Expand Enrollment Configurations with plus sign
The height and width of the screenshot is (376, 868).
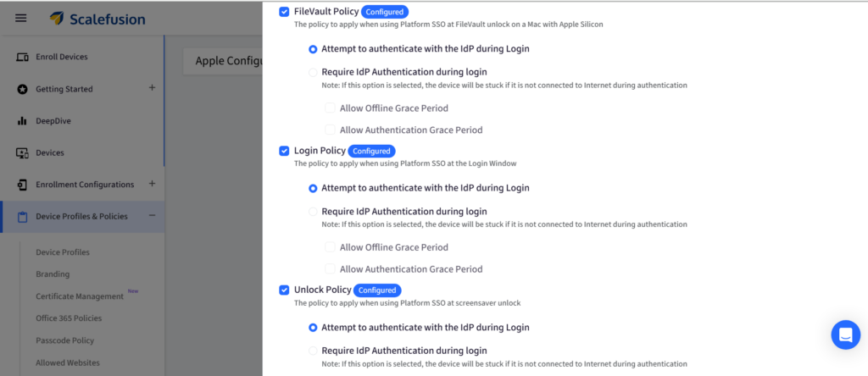[x=152, y=184]
